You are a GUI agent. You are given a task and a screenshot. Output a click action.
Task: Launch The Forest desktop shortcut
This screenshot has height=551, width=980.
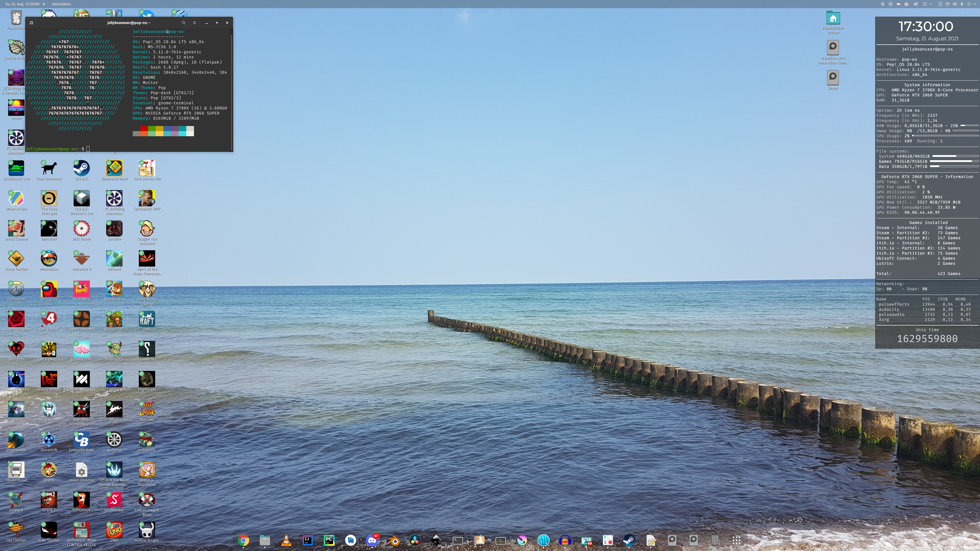[147, 381]
